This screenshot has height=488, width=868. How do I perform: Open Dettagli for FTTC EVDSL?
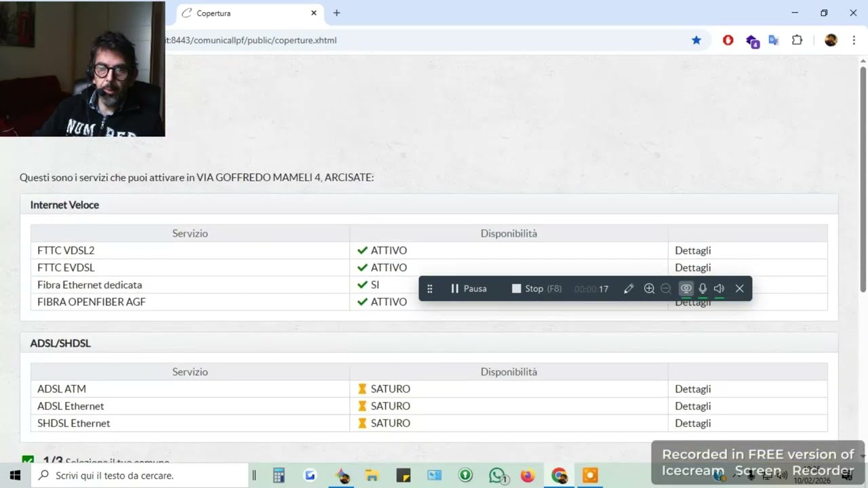pyautogui.click(x=693, y=268)
